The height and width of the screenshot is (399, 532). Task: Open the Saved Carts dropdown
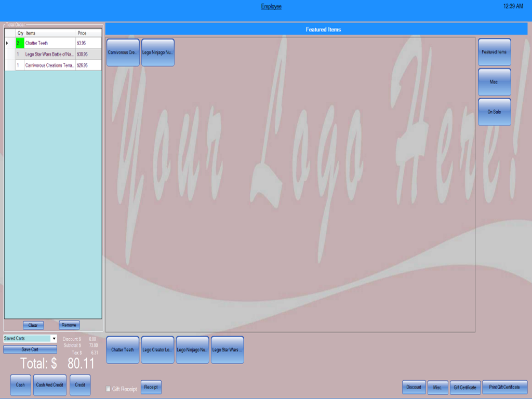(54, 339)
